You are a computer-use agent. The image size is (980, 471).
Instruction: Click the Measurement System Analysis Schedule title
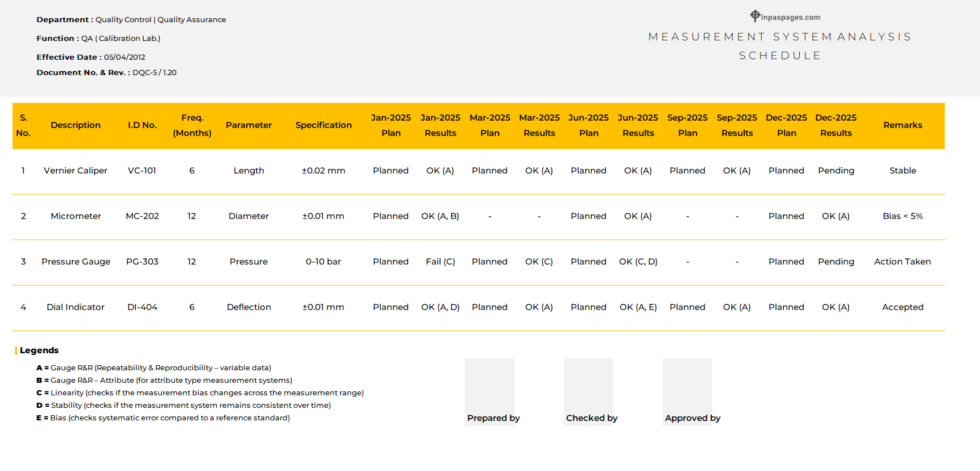pyautogui.click(x=780, y=46)
